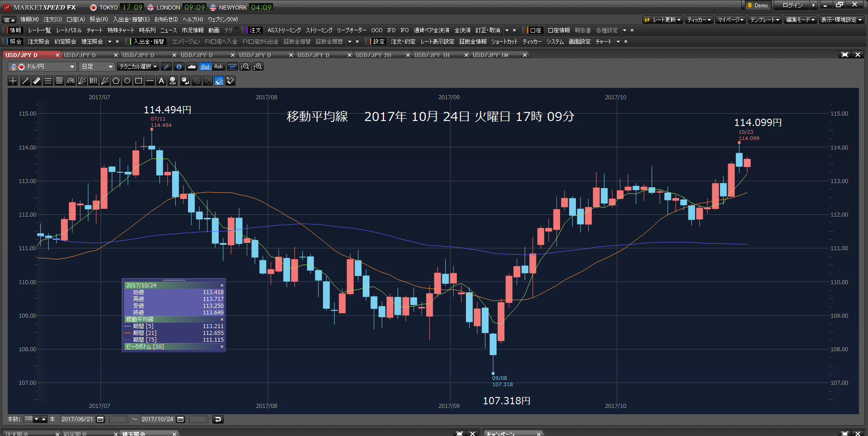Open the テンプレート dropdown
This screenshot has height=436, width=868.
point(765,19)
